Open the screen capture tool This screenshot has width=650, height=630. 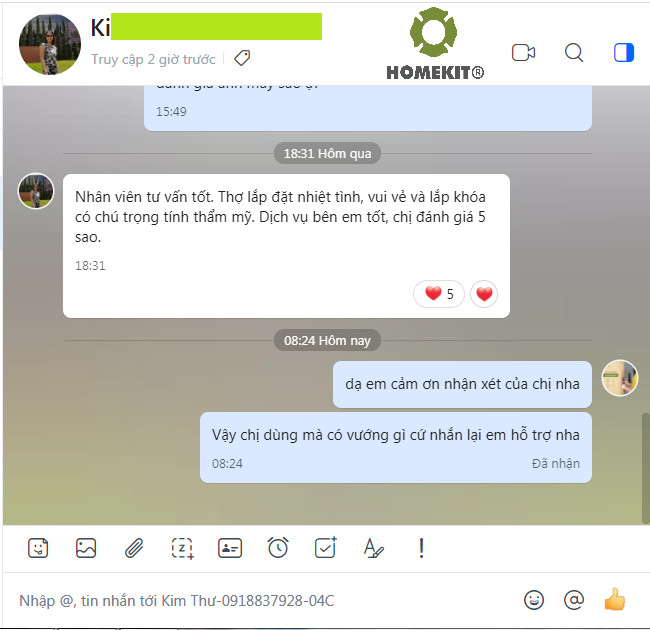[x=182, y=548]
